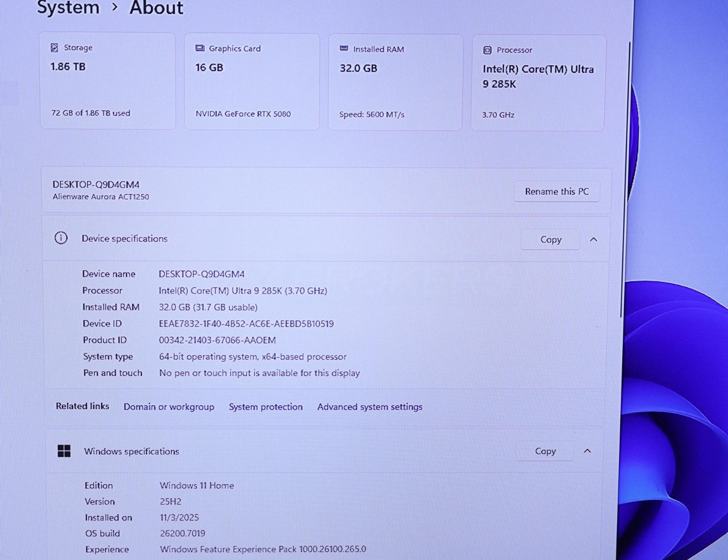Copy the Windows specifications
Viewport: 728px width, 560px height.
pos(545,451)
